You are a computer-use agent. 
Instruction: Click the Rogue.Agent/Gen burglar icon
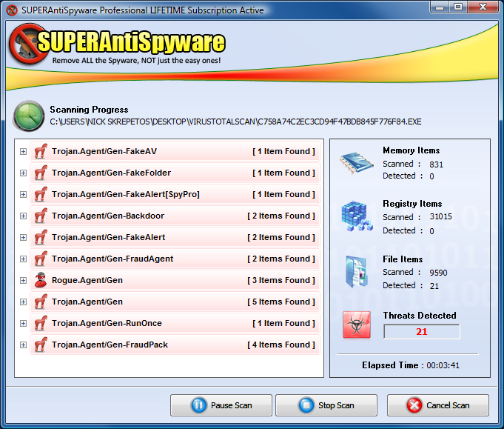pyautogui.click(x=41, y=280)
